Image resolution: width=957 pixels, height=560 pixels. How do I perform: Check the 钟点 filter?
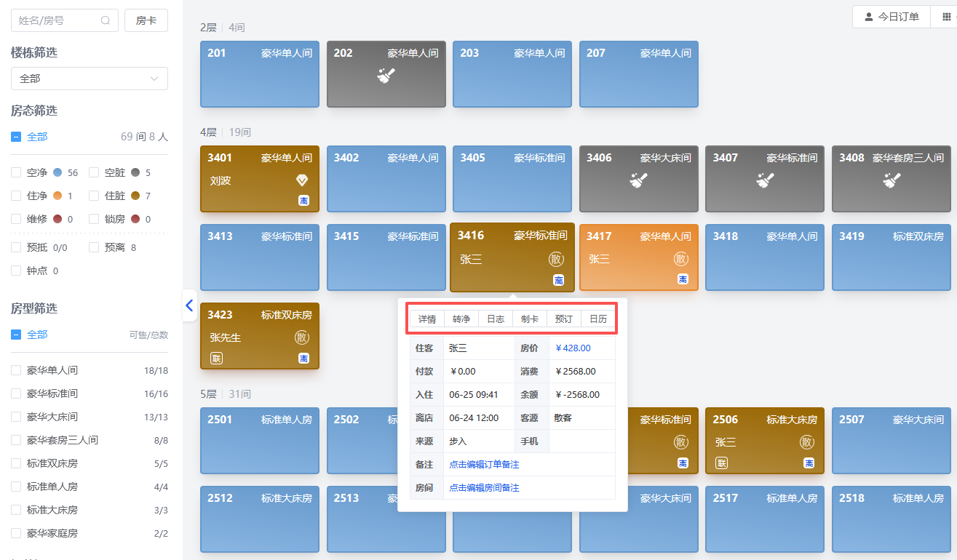coord(16,271)
